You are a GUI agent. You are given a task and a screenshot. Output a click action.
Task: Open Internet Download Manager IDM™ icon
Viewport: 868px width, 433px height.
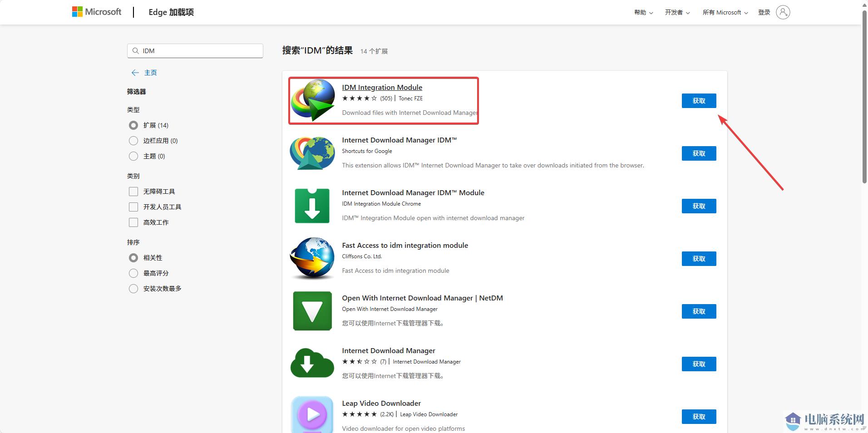[312, 153]
